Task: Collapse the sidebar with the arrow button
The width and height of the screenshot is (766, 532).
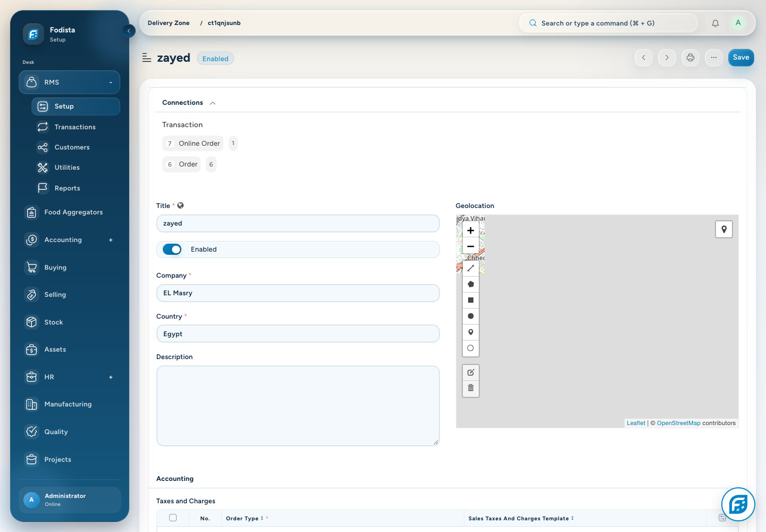Action: [129, 31]
